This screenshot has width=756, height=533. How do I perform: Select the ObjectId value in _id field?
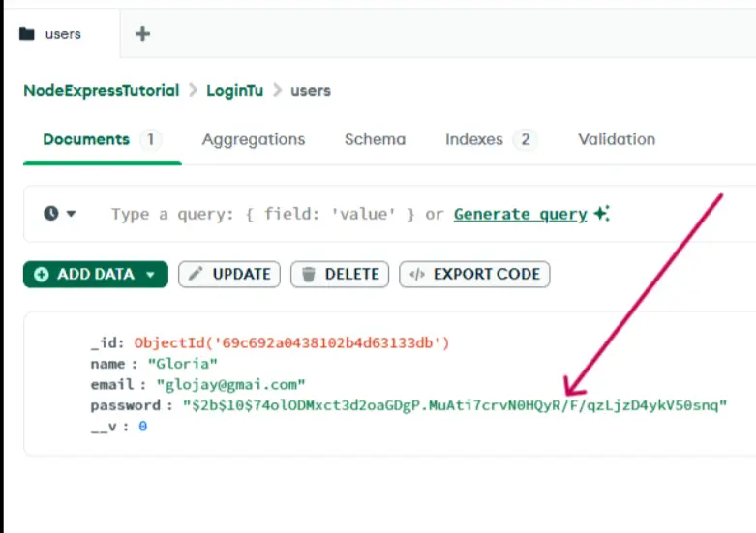point(291,342)
